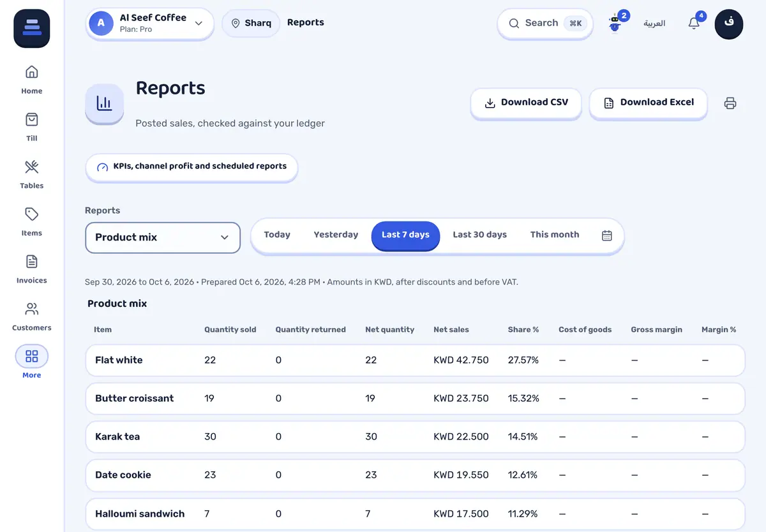Click the Search field
Viewport: 766px width, 532px height.
point(545,24)
